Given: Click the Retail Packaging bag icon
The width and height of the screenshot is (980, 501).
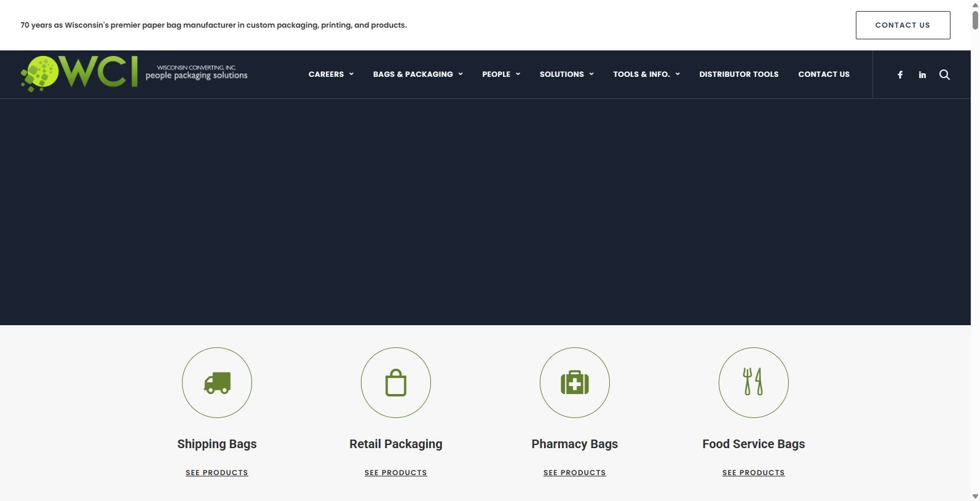Looking at the screenshot, I should click(396, 383).
